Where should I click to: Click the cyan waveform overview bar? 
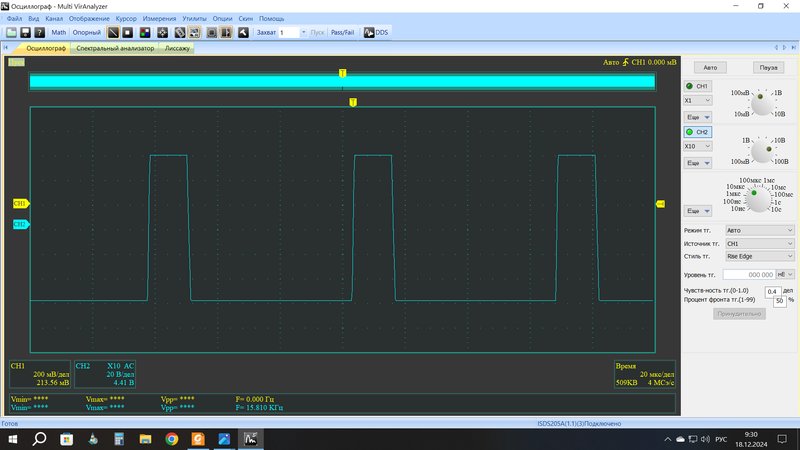[342, 82]
